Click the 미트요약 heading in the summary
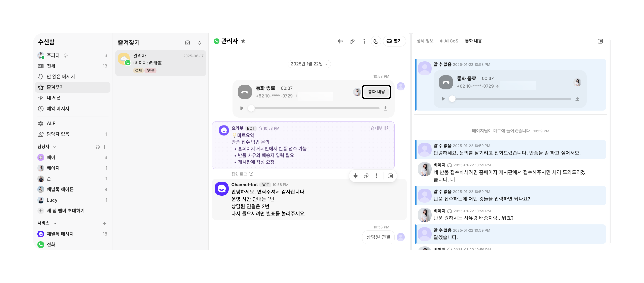Image resolution: width=644 pixels, height=283 pixels. [x=245, y=135]
